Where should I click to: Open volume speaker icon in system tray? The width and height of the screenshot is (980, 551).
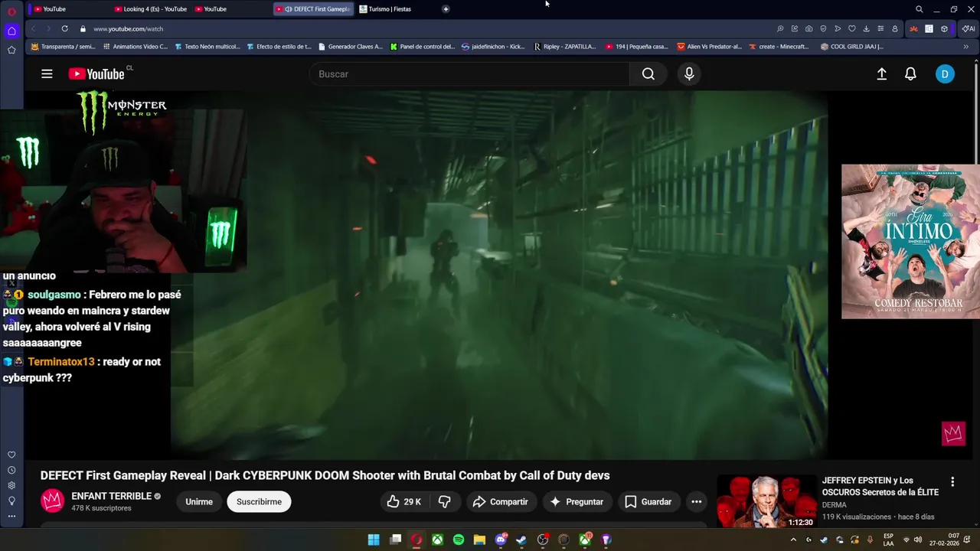[x=918, y=540]
